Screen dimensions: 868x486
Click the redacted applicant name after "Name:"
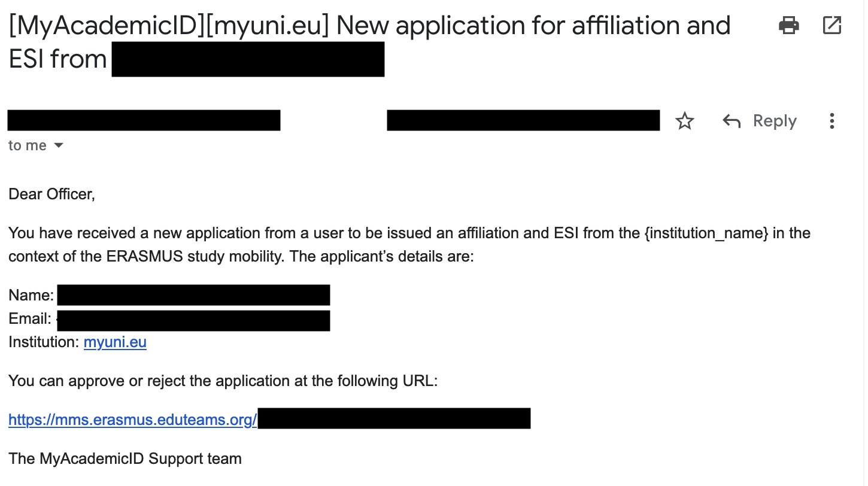tap(193, 296)
